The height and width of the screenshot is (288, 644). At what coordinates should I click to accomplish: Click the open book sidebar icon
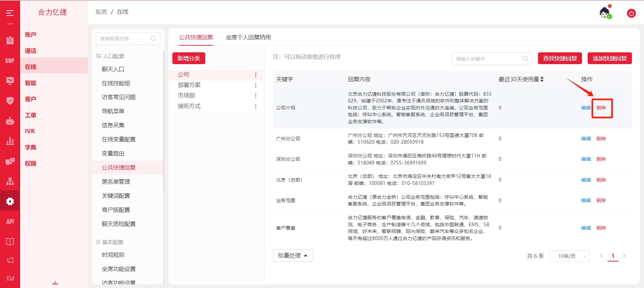point(10,241)
